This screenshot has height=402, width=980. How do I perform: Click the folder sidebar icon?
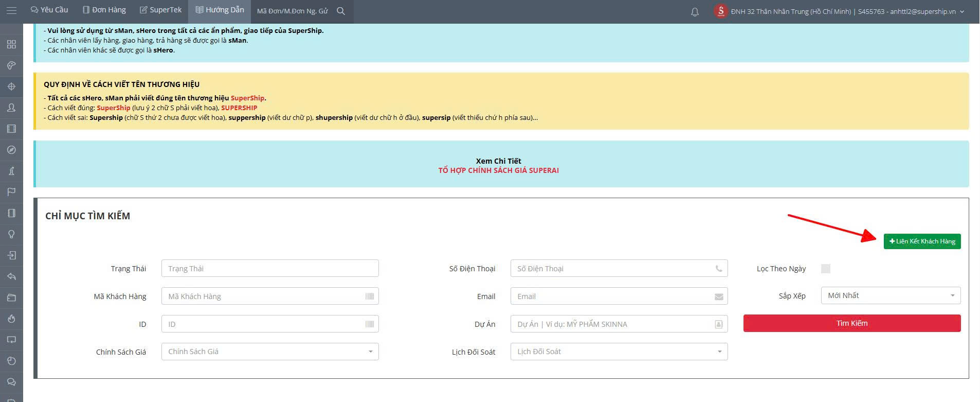tap(11, 298)
